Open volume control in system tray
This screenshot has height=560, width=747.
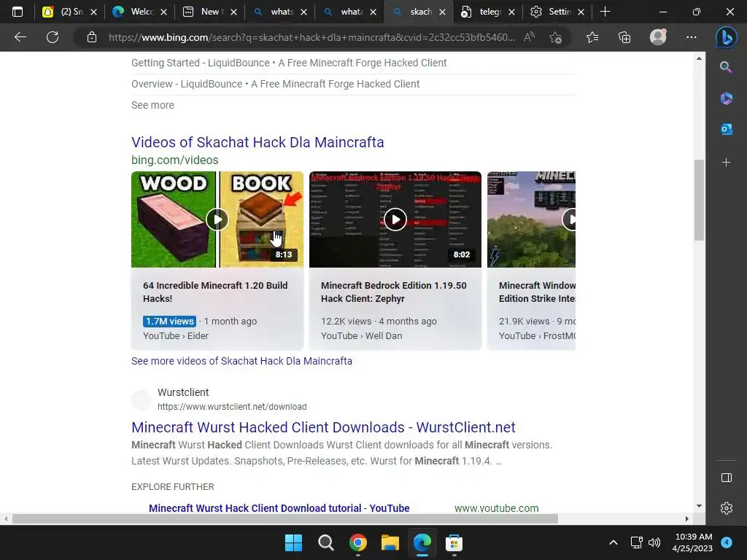[x=654, y=542]
